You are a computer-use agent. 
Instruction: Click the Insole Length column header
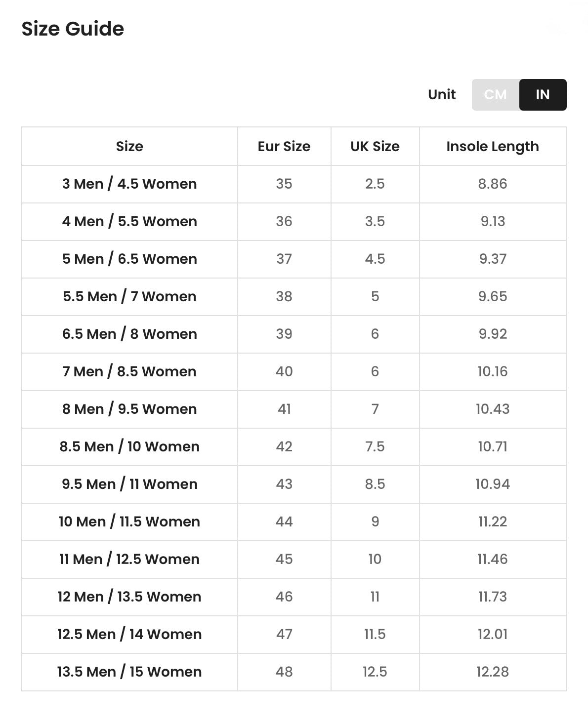click(493, 146)
